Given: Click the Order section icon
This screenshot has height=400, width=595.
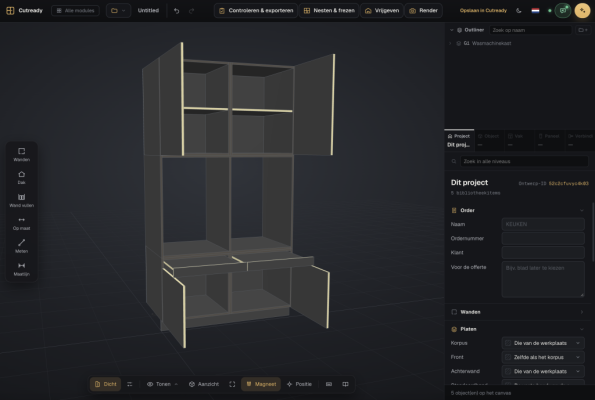Looking at the screenshot, I should point(454,210).
